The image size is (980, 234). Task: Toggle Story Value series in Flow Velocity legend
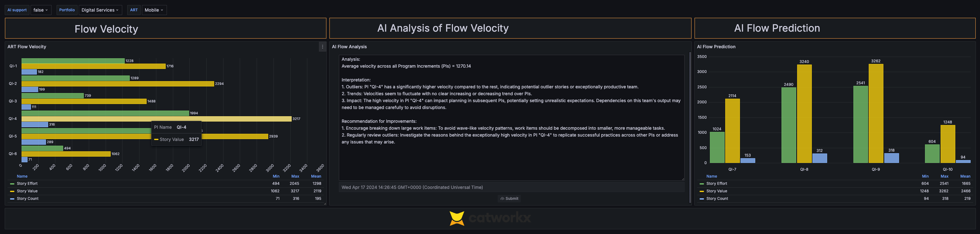click(x=28, y=191)
